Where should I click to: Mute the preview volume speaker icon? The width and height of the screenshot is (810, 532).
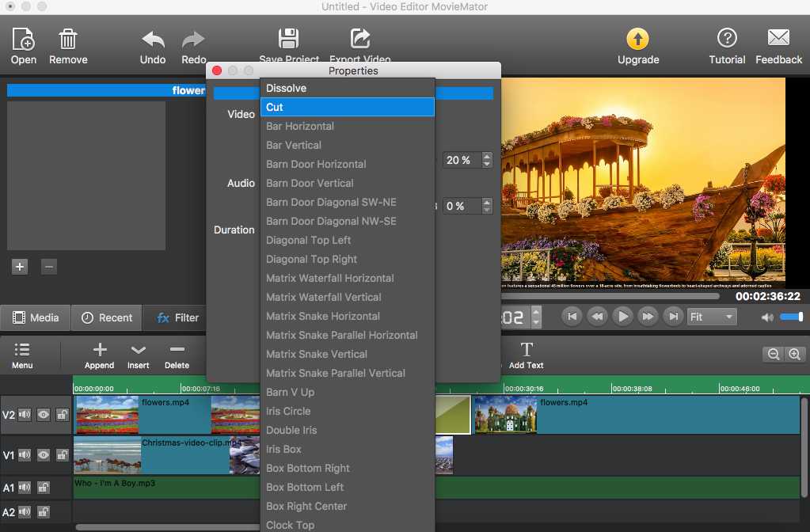(x=767, y=317)
